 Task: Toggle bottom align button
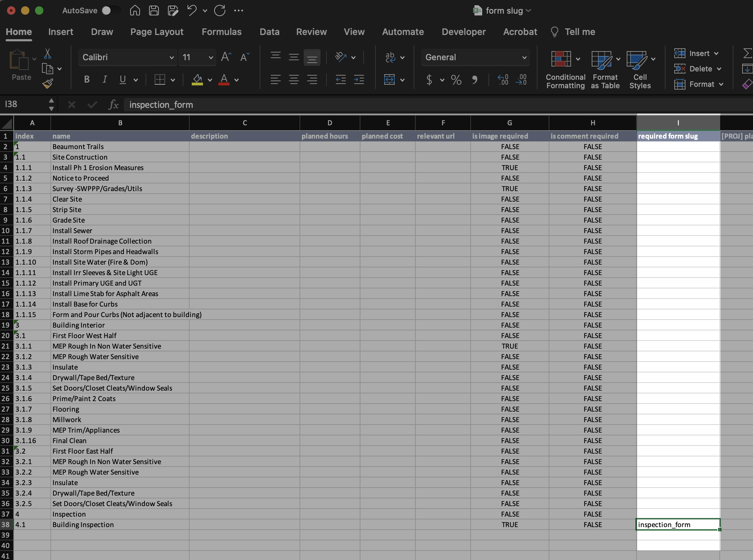312,57
